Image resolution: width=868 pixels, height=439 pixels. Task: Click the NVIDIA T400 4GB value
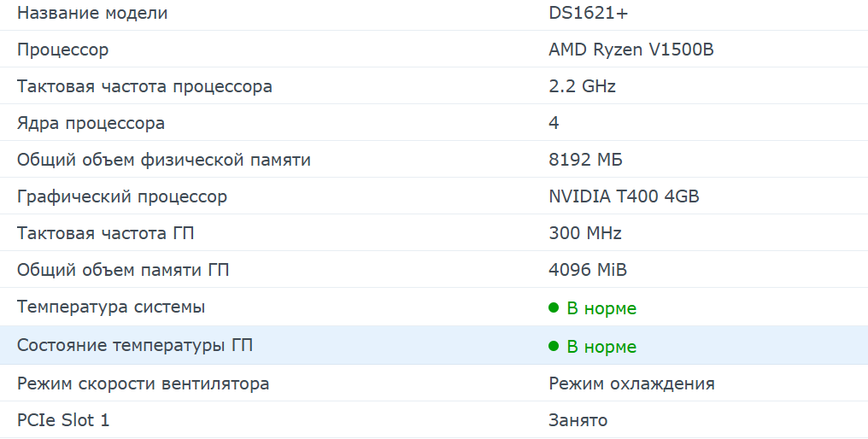(x=624, y=196)
